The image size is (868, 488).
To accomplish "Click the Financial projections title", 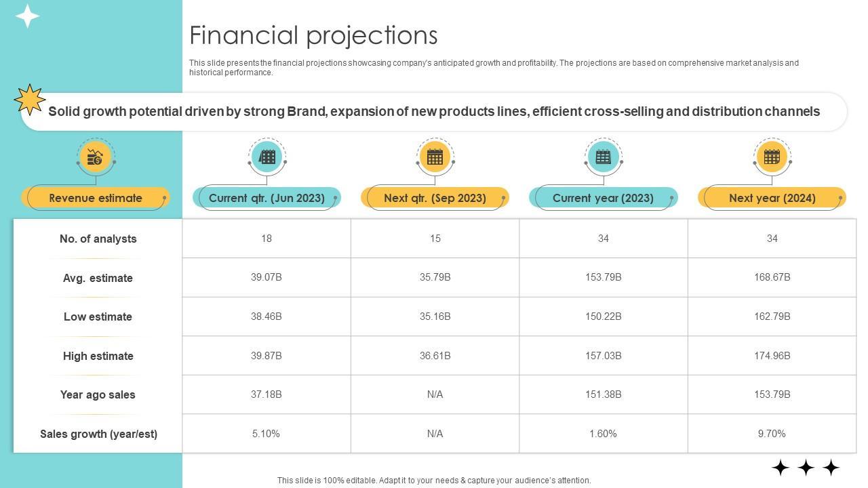I will pyautogui.click(x=313, y=35).
